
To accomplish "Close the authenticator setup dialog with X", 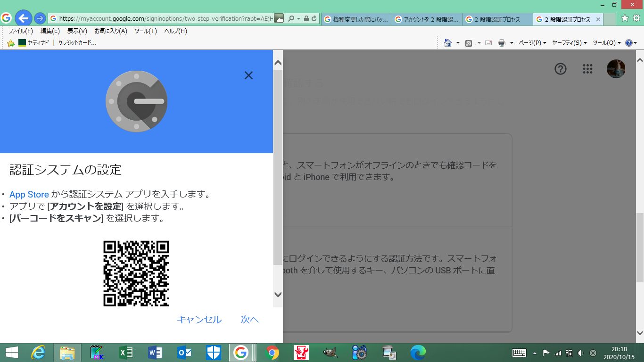I will tap(248, 75).
